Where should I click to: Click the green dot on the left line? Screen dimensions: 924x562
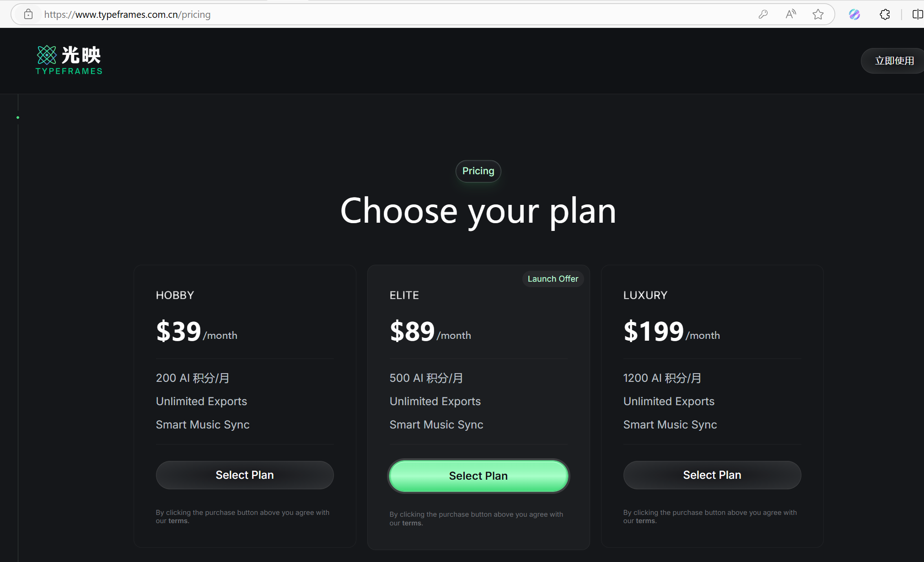click(x=18, y=118)
